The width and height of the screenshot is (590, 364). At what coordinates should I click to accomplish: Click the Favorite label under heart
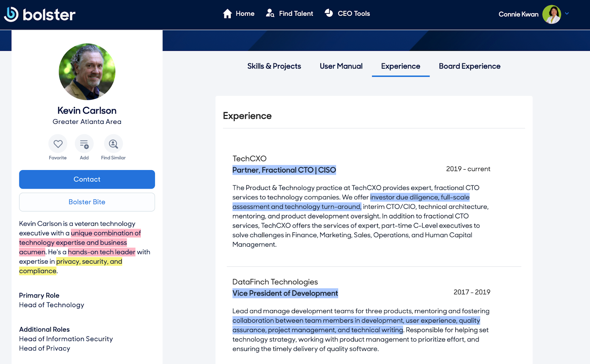(58, 158)
